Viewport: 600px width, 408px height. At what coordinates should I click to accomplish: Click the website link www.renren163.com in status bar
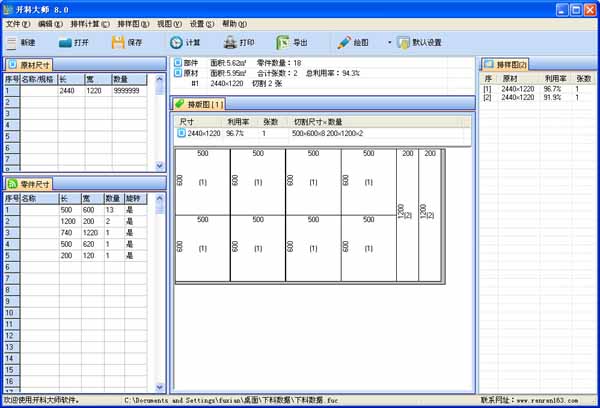547,400
